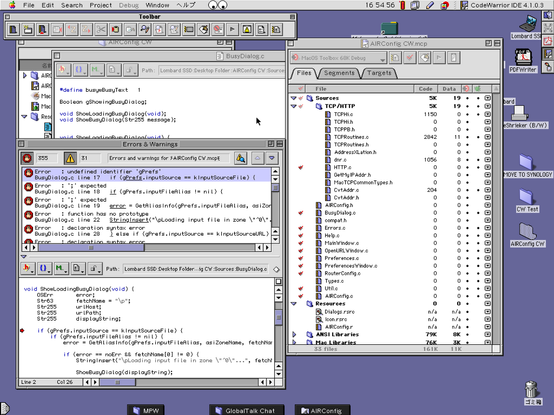554x415 pixels.
Task: Open CodeWarrior IDE application menu
Action: (x=502, y=5)
